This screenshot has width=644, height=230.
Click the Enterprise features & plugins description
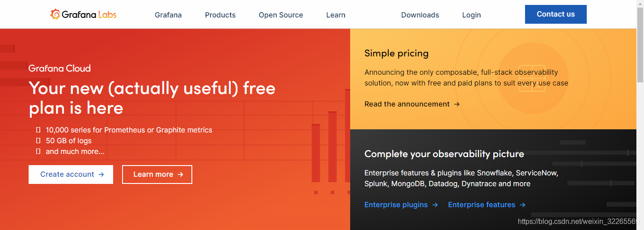click(461, 178)
